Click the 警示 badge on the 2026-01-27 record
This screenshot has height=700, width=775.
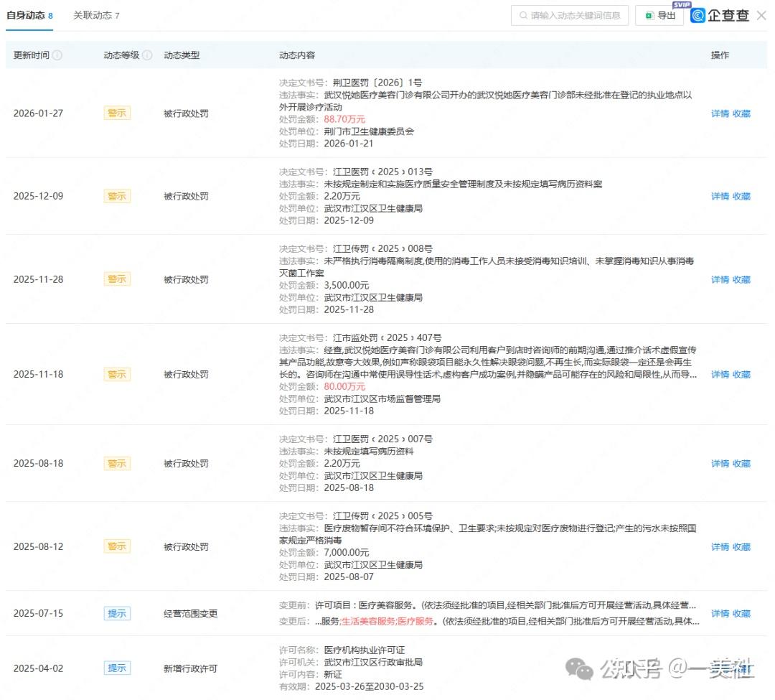pos(117,113)
